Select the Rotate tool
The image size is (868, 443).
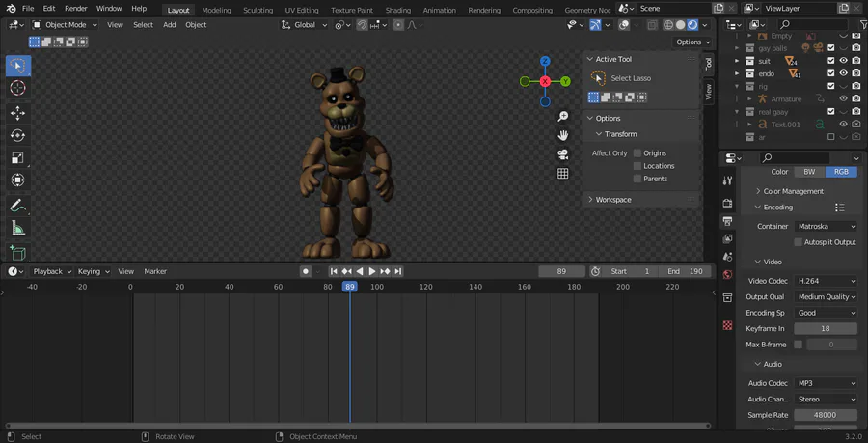tap(17, 136)
